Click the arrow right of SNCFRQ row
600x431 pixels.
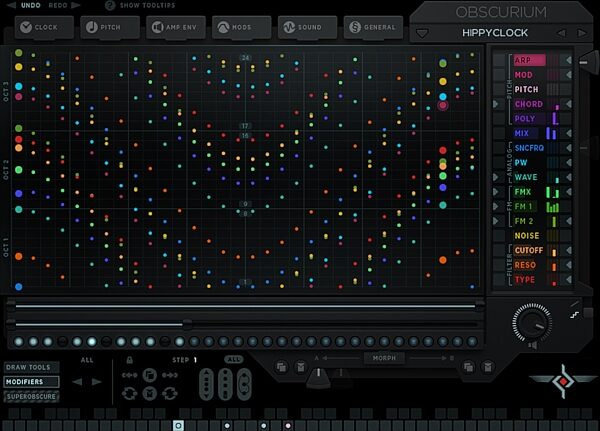pyautogui.click(x=568, y=148)
